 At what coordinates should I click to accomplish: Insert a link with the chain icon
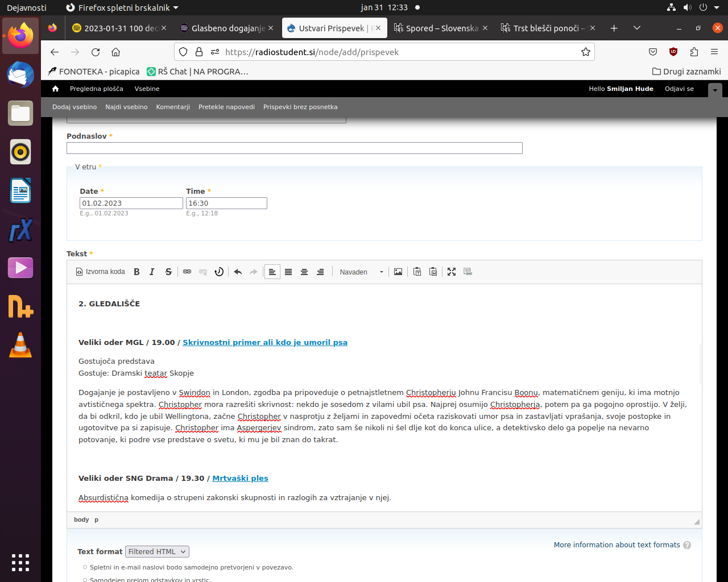tap(187, 272)
